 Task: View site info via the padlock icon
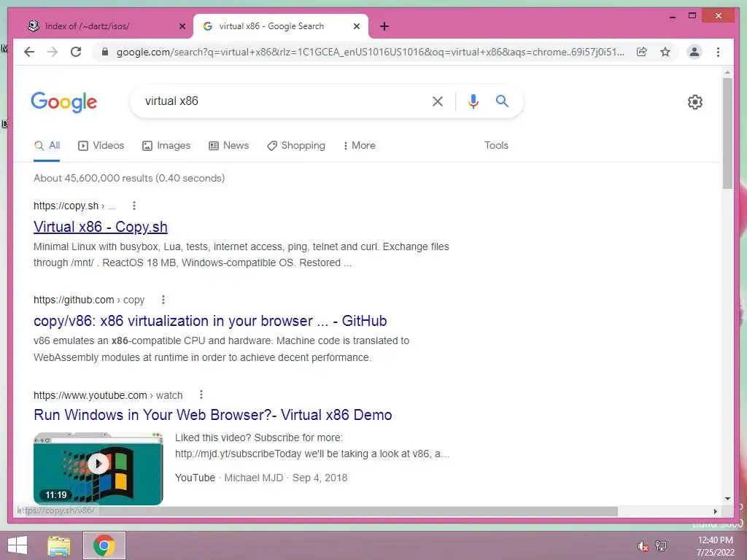tap(105, 52)
